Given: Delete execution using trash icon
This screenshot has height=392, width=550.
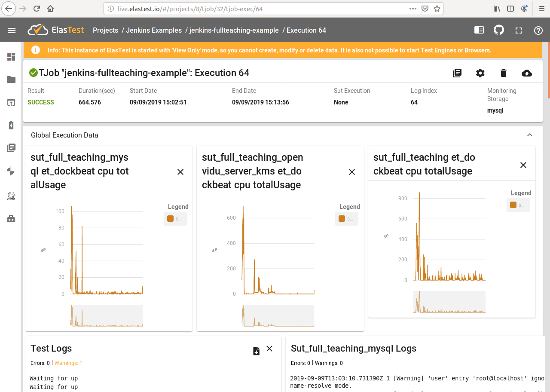Looking at the screenshot, I should coord(504,73).
